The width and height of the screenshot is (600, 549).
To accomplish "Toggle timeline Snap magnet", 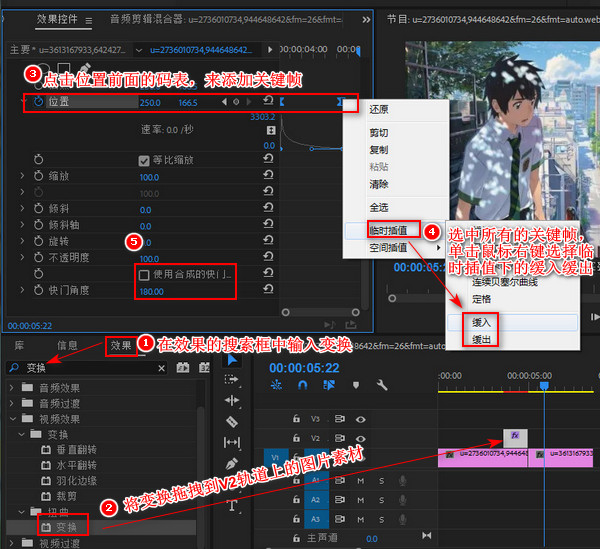I will click(302, 385).
